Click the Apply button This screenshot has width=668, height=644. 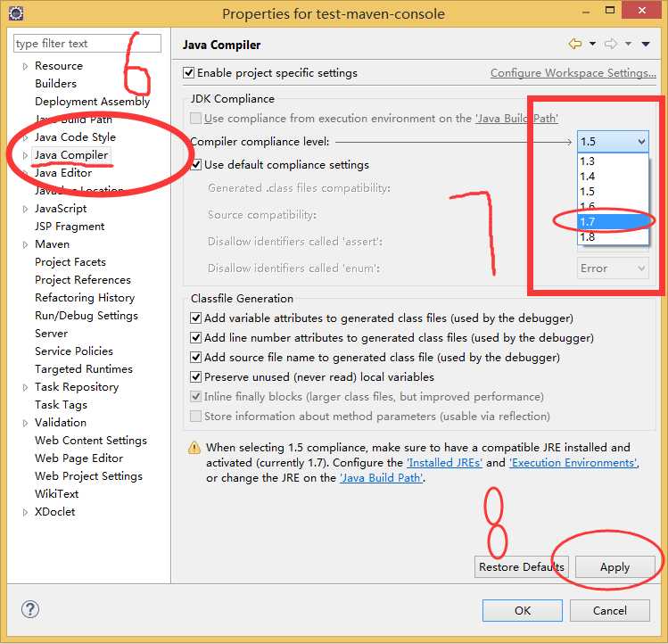614,567
